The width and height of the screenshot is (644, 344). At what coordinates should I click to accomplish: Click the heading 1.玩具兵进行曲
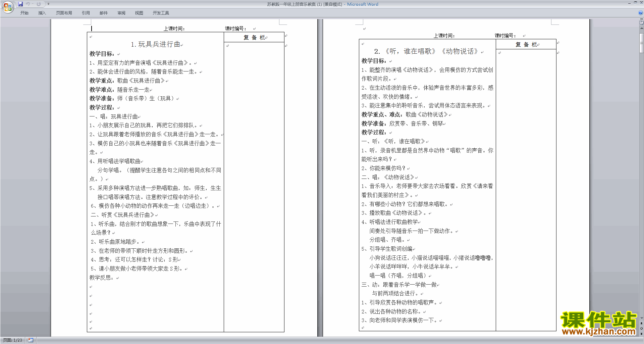[155, 44]
